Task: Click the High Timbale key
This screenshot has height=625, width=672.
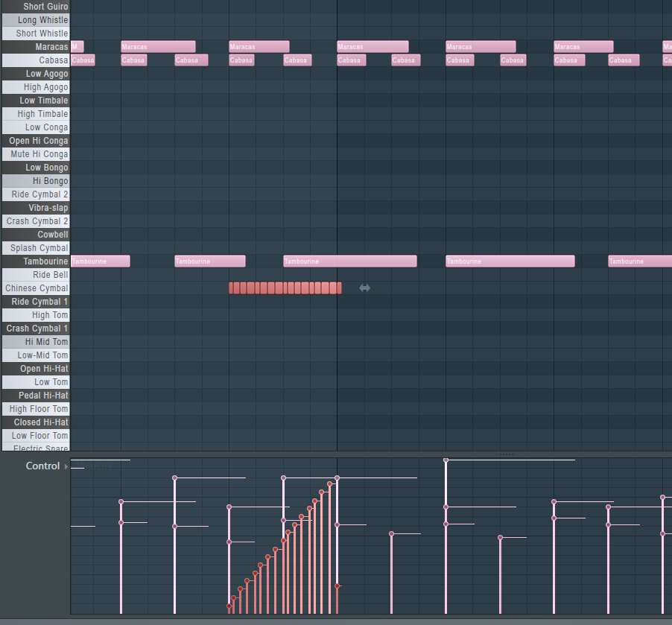Action: pos(36,113)
